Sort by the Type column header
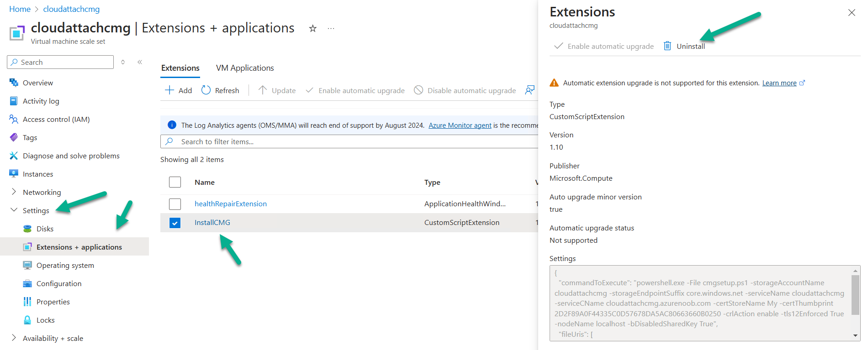The height and width of the screenshot is (350, 868). click(x=432, y=182)
